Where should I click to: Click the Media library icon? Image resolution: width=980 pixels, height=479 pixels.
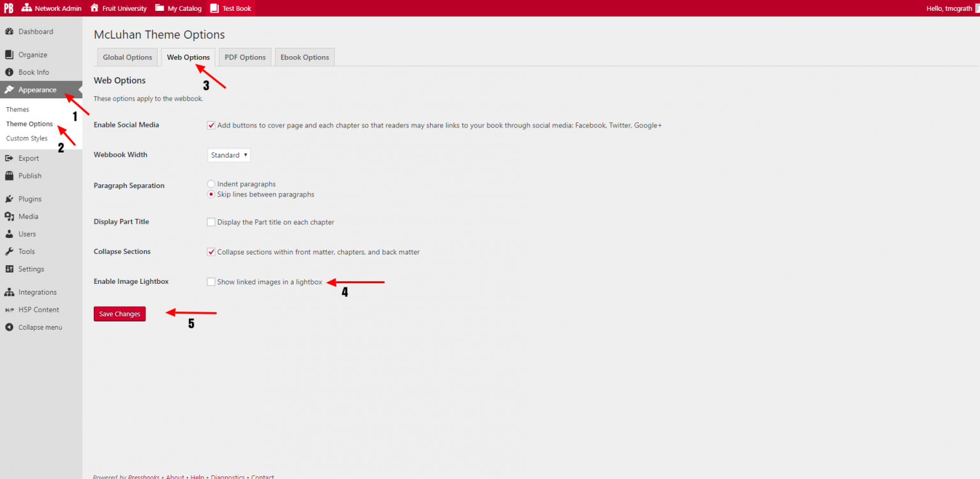tap(10, 216)
